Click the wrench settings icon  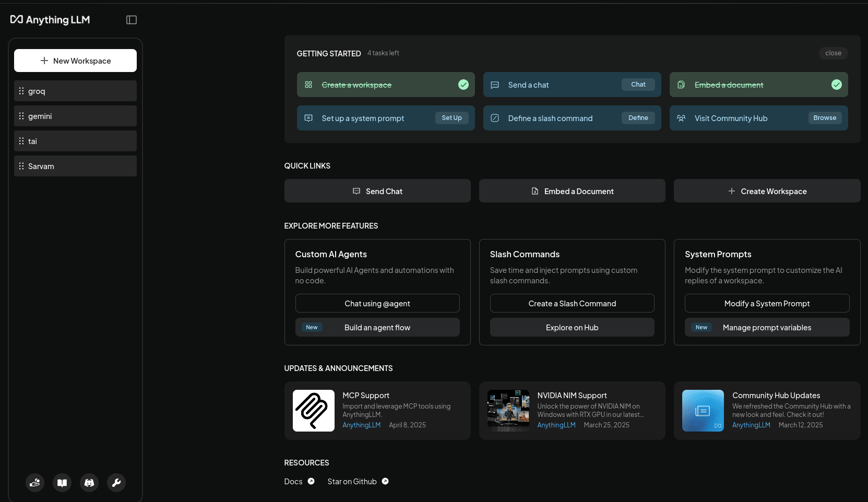coord(116,483)
